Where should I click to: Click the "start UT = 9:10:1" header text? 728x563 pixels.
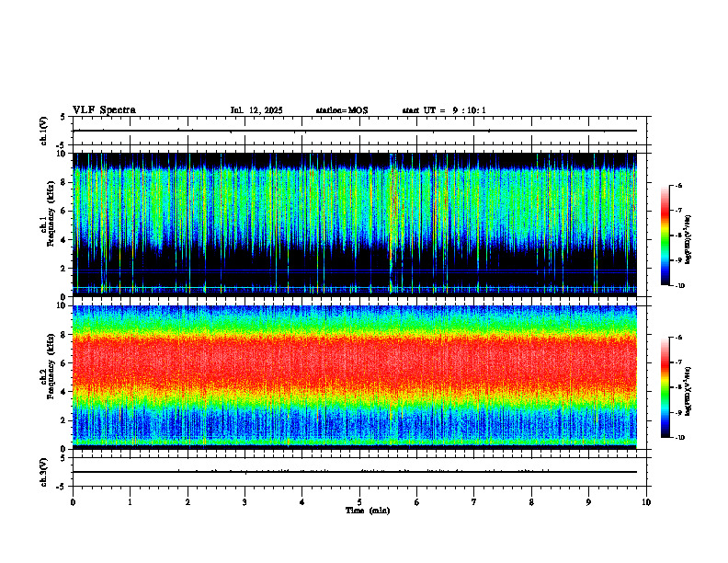[444, 110]
